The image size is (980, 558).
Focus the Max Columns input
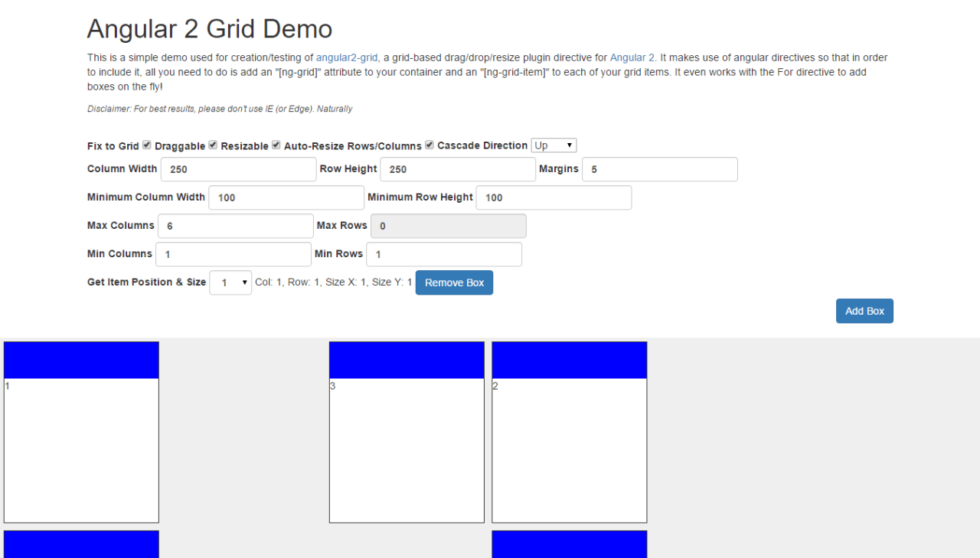[x=236, y=226]
